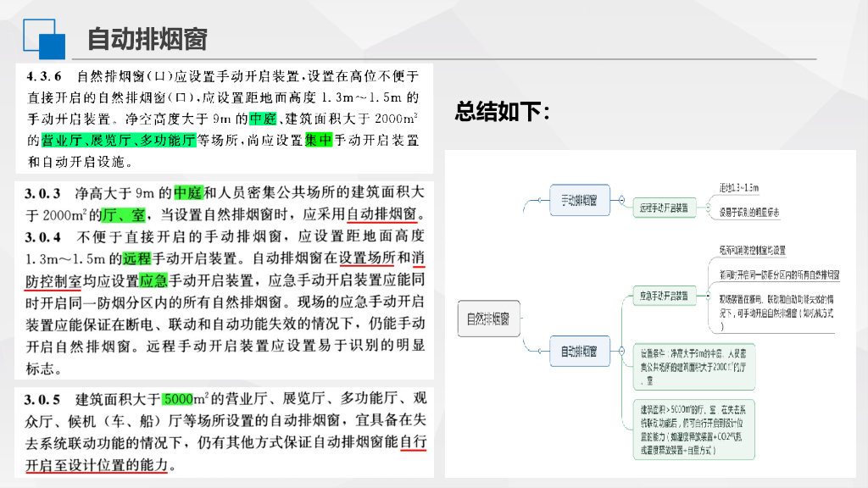
Task: Collapse the branch after 应急手动开启装置 node
Action: (x=708, y=296)
